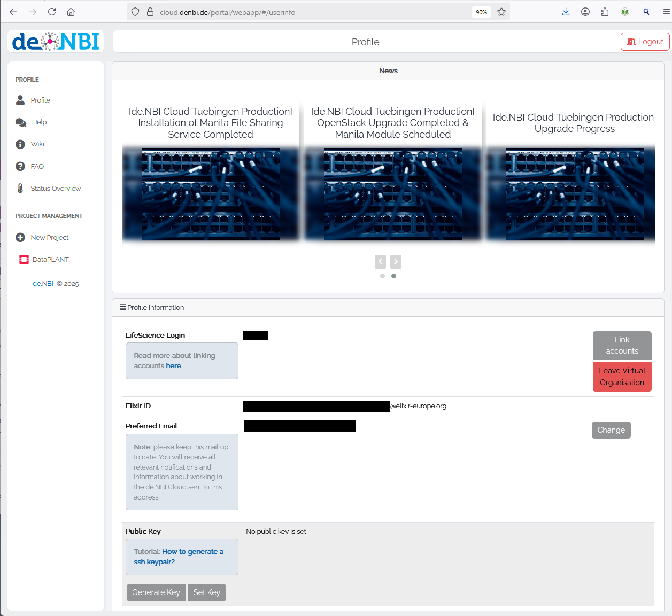Image resolution: width=672 pixels, height=616 pixels.
Task: Click the de.NBI footer link
Action: click(x=43, y=284)
